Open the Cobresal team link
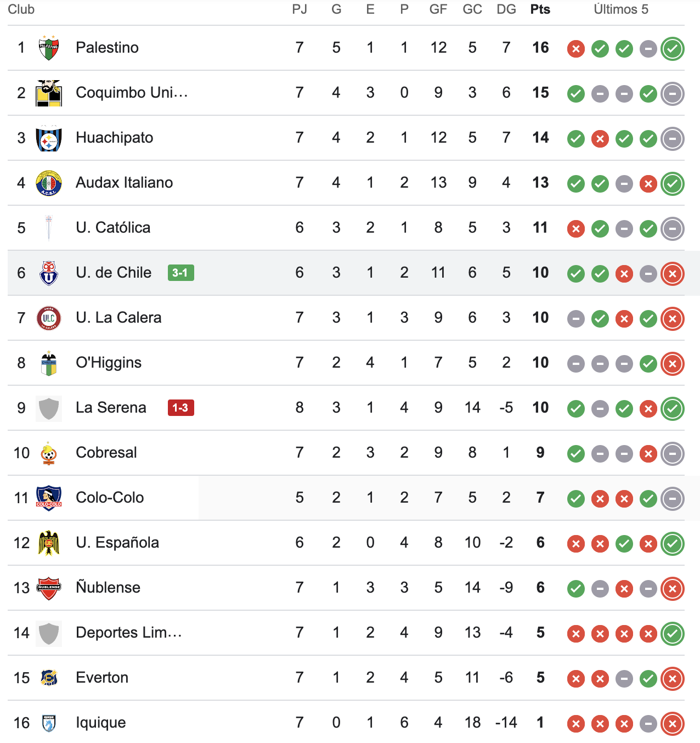 coord(106,453)
